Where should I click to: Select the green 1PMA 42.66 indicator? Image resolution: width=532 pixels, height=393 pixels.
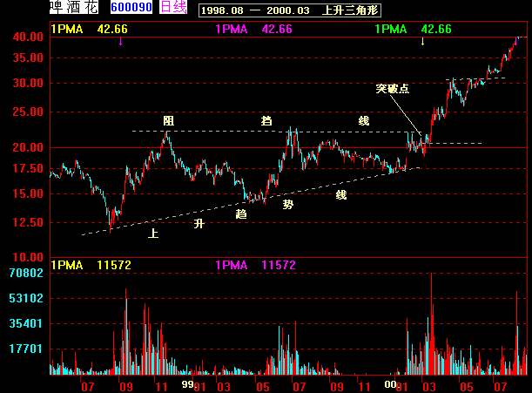pyautogui.click(x=413, y=29)
